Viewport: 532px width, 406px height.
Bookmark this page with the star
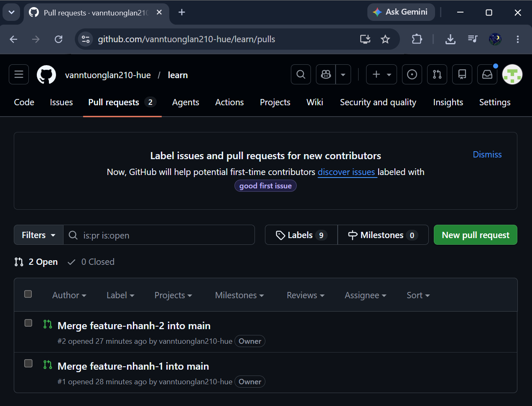[385, 39]
